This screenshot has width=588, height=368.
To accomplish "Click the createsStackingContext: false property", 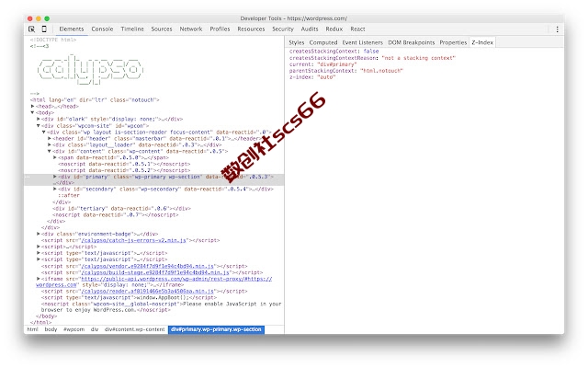I will pyautogui.click(x=334, y=52).
